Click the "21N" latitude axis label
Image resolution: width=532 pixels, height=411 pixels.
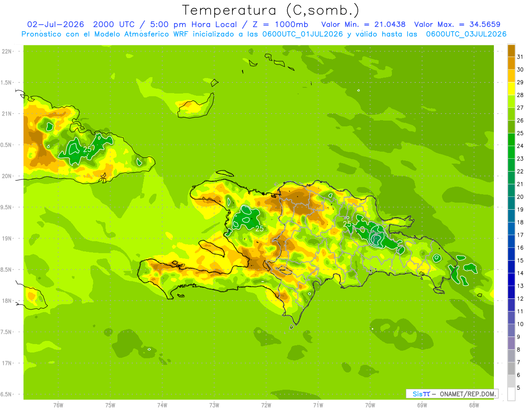pos(7,114)
